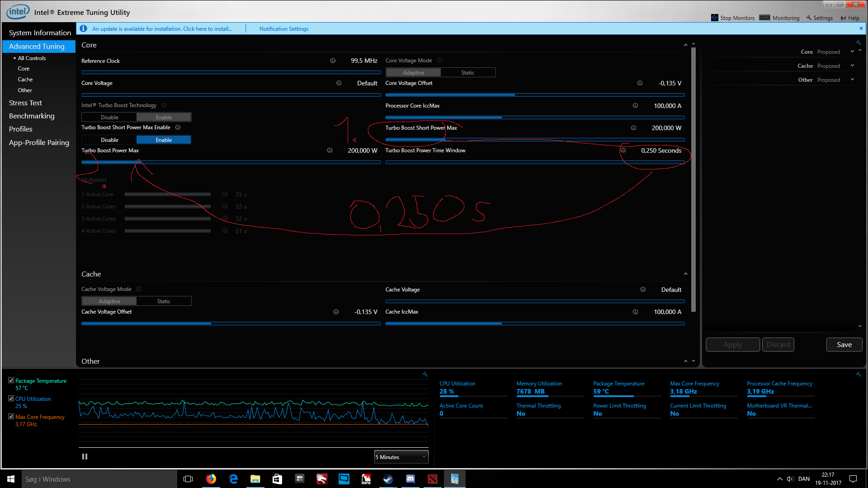Adjust Turbo Boost Power Max slider
The width and height of the screenshot is (868, 488).
coord(231,162)
